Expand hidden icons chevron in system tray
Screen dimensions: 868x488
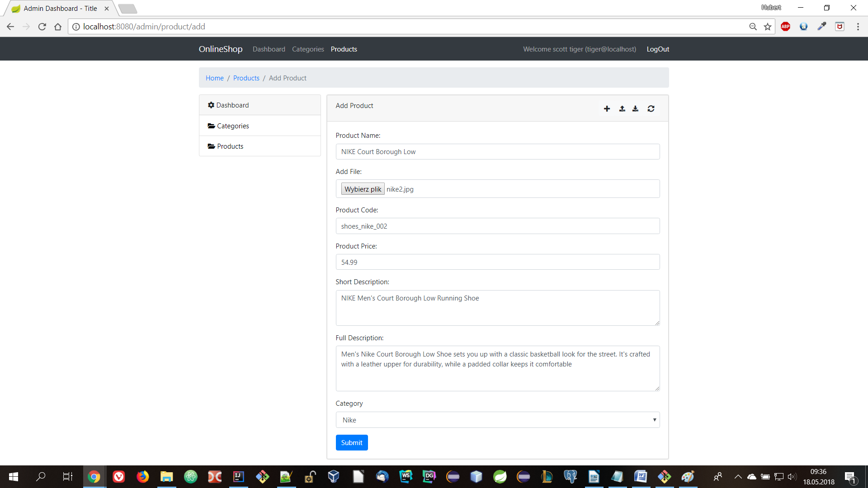739,477
